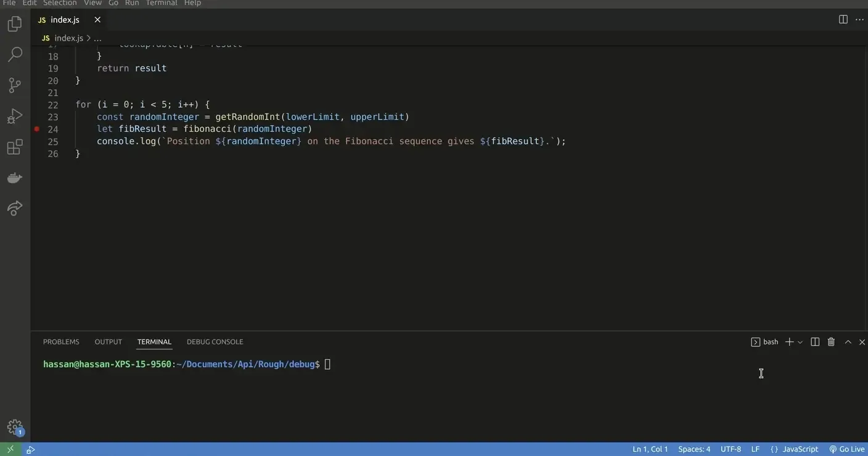Click index.js in the breadcrumb
Image resolution: width=868 pixels, height=456 pixels.
(68, 38)
